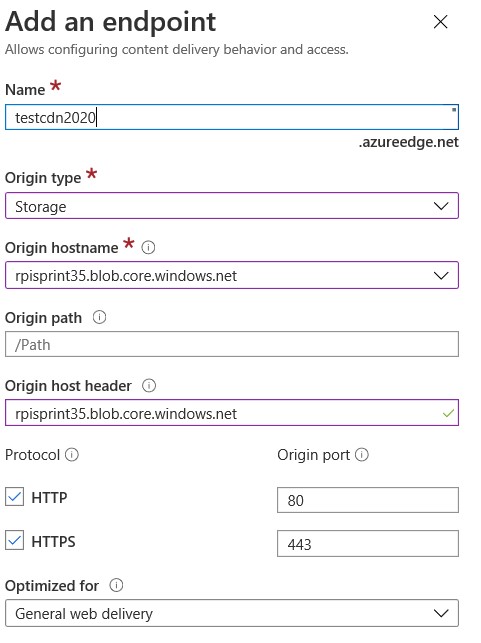Image resolution: width=481 pixels, height=643 pixels.
Task: Click the HTTPS origin port field showing 443
Action: (x=367, y=544)
